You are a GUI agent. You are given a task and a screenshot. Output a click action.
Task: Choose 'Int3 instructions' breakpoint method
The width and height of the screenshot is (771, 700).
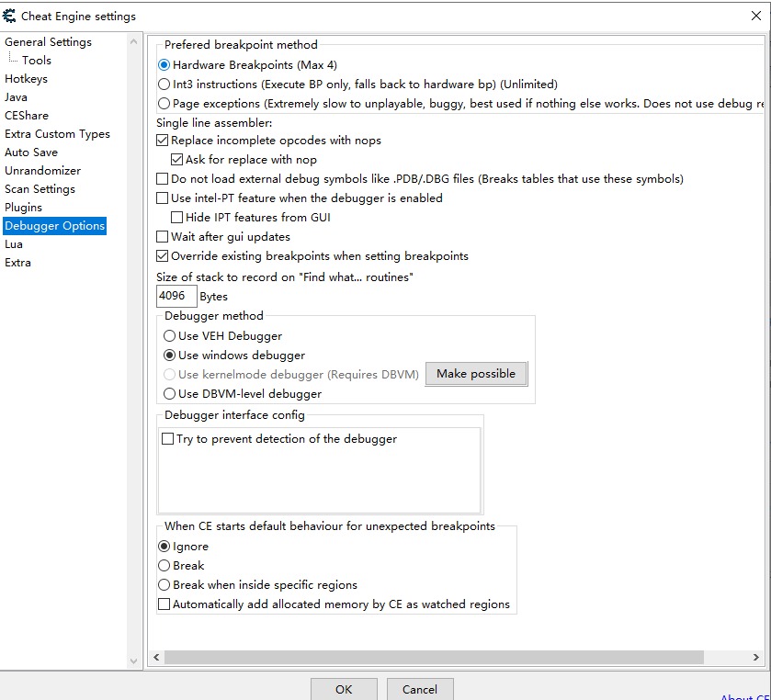[x=164, y=85]
